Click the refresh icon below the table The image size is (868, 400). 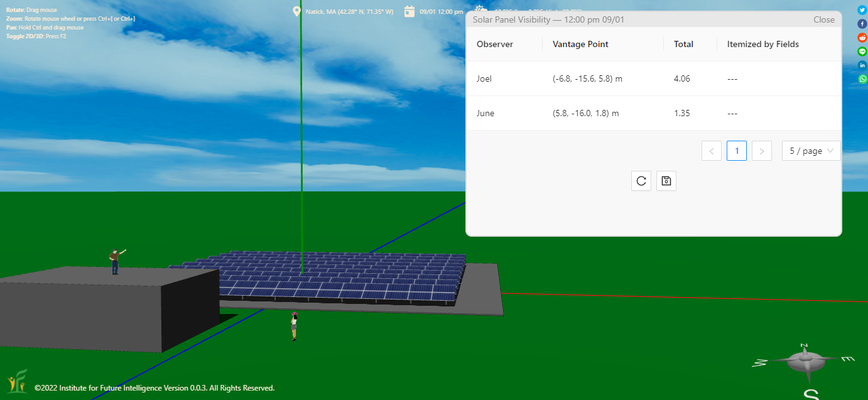tap(641, 181)
